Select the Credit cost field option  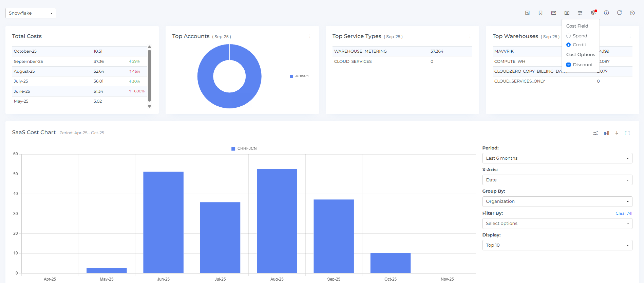point(569,45)
